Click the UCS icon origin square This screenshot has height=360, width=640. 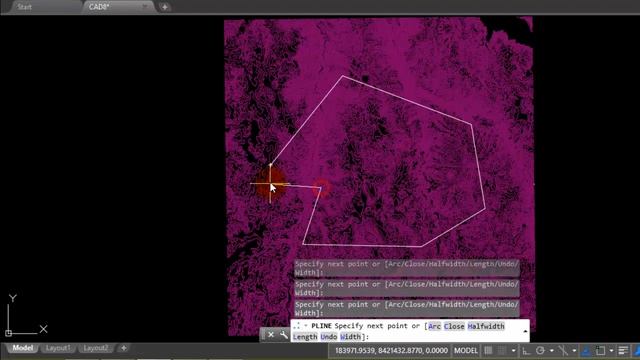pyautogui.click(x=9, y=333)
